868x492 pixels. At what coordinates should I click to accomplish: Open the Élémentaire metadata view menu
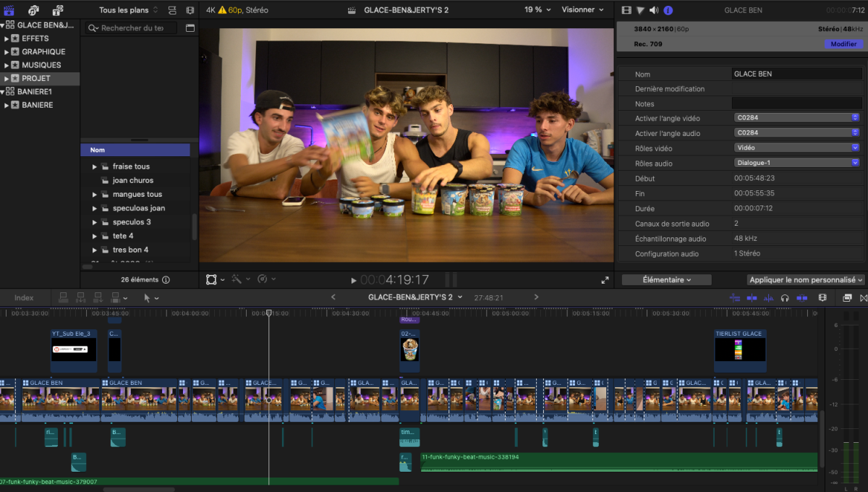667,280
